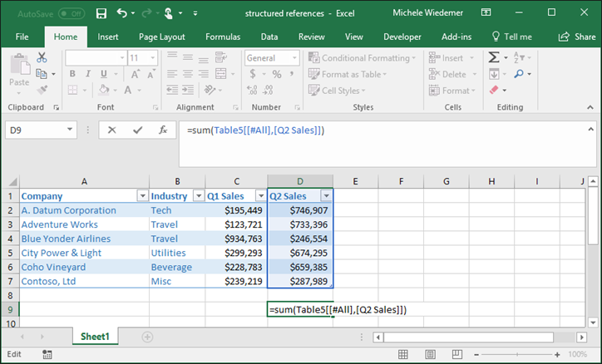Toggle Top Align vertical alignment

point(172,57)
